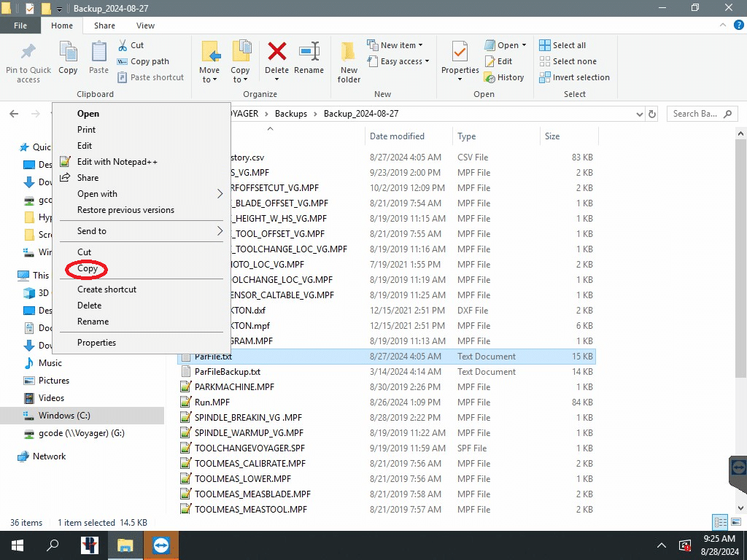Click the Paste icon in Clipboard group
The width and height of the screenshot is (747, 560).
click(98, 58)
